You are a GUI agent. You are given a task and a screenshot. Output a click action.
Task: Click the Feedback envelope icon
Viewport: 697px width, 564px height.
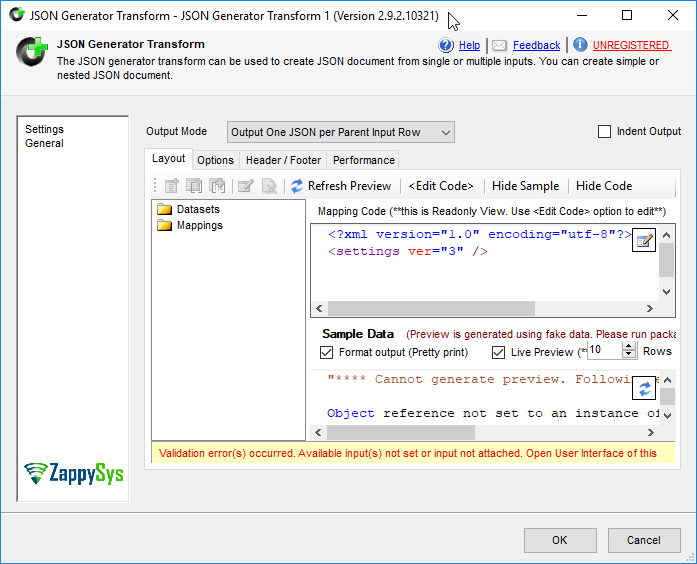coord(499,45)
